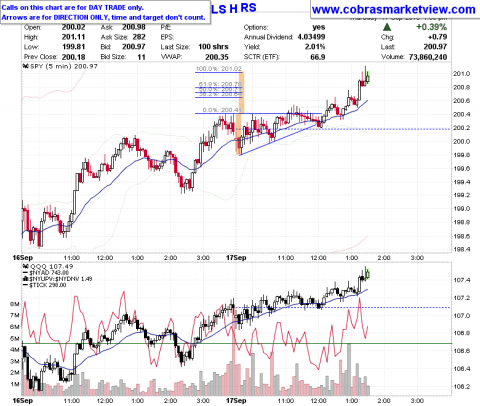Click the Bid value 200.97
The image size is (480, 406).
click(134, 47)
